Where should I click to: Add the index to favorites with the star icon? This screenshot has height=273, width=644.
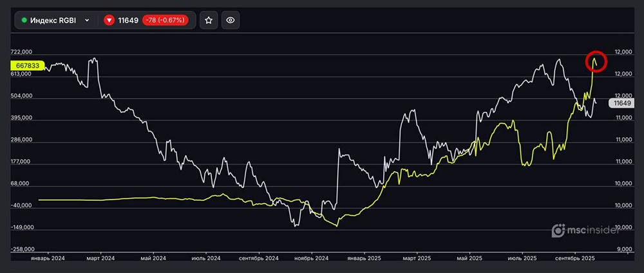pyautogui.click(x=209, y=20)
